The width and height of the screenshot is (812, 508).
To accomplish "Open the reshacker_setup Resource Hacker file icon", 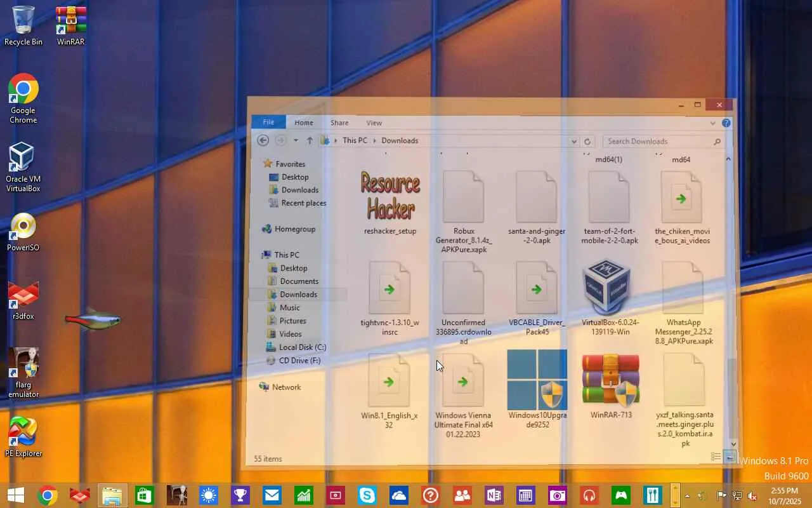I will tap(390, 196).
